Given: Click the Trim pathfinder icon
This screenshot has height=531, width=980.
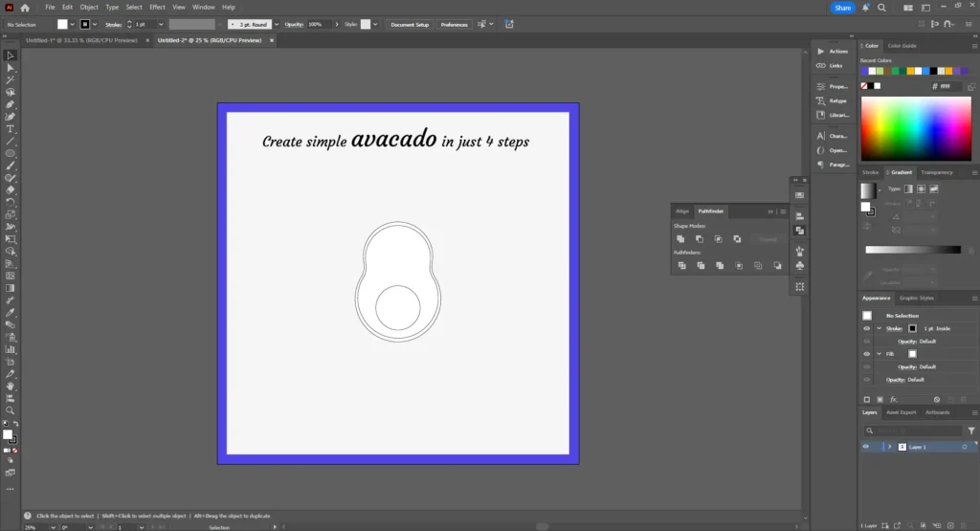Looking at the screenshot, I should point(701,266).
